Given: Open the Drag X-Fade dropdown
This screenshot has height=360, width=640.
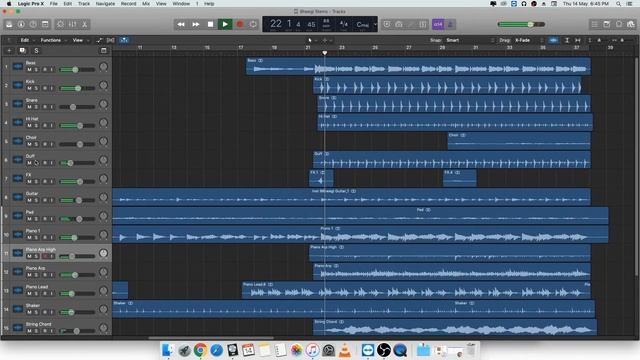Looking at the screenshot, I should point(529,40).
